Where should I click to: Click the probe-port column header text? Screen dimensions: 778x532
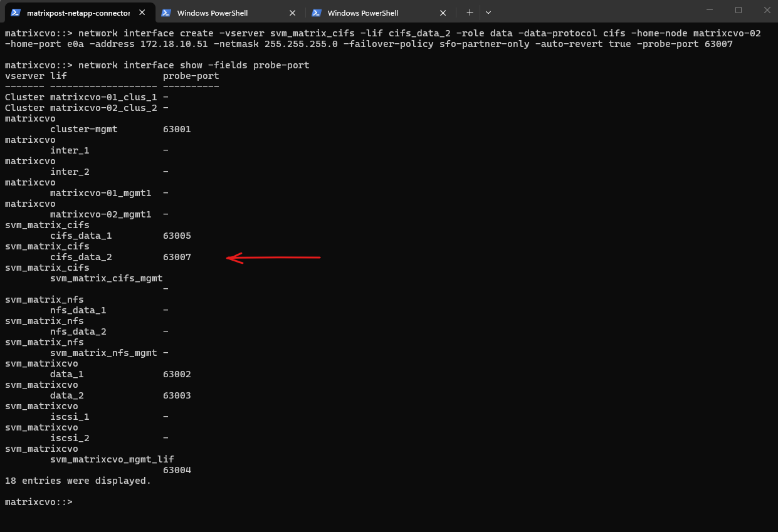(191, 76)
